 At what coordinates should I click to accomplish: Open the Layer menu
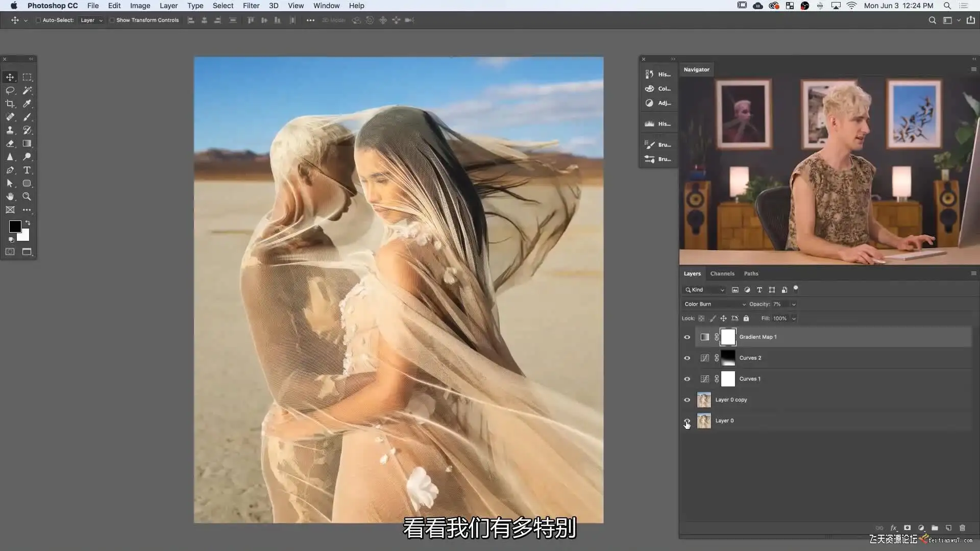[x=168, y=6]
